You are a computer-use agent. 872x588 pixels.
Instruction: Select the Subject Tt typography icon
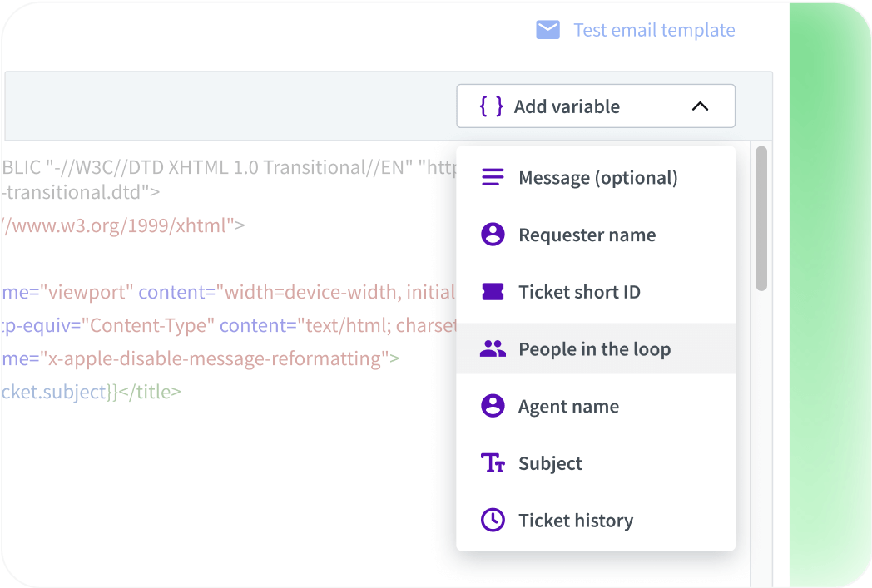pos(493,463)
